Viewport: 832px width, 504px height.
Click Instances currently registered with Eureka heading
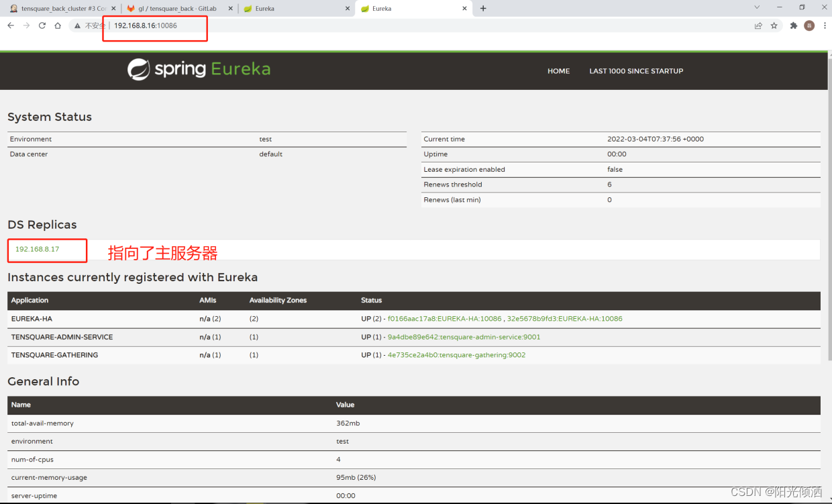tap(132, 277)
